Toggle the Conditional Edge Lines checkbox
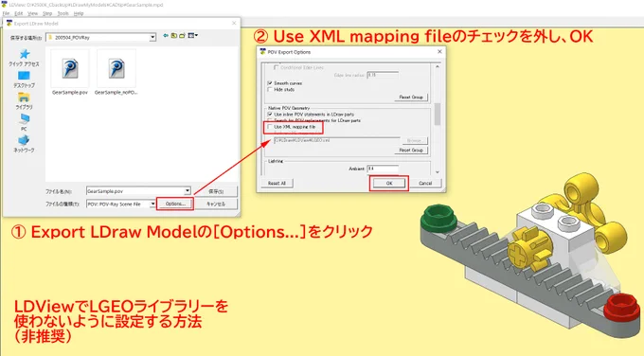The image size is (644, 356). [277, 67]
